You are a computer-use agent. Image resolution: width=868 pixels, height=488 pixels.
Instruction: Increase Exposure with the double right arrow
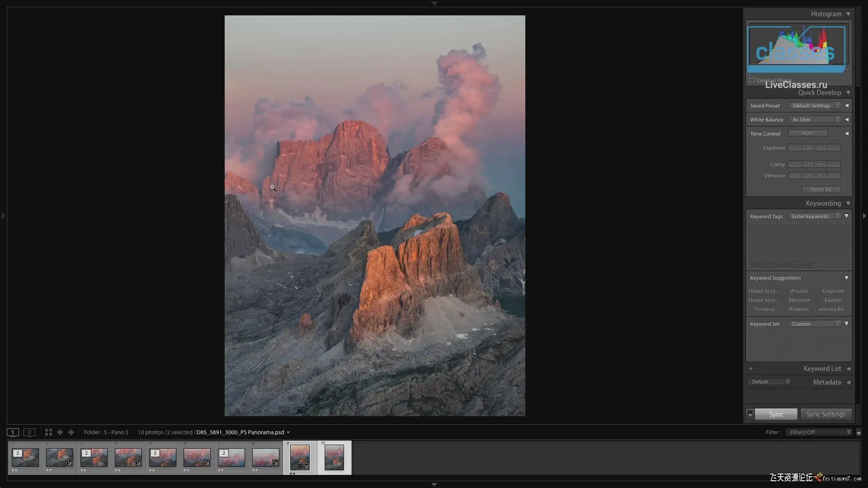coord(835,148)
